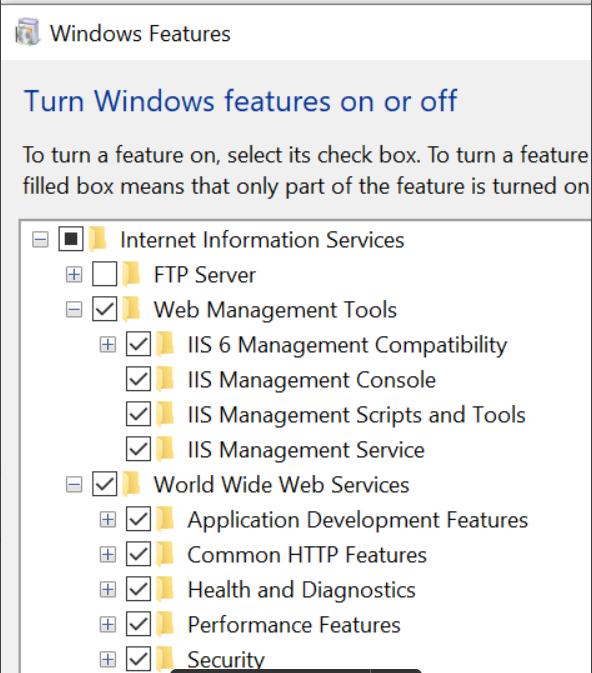Expand the FTP Server node
This screenshot has height=673, width=592.
74,274
